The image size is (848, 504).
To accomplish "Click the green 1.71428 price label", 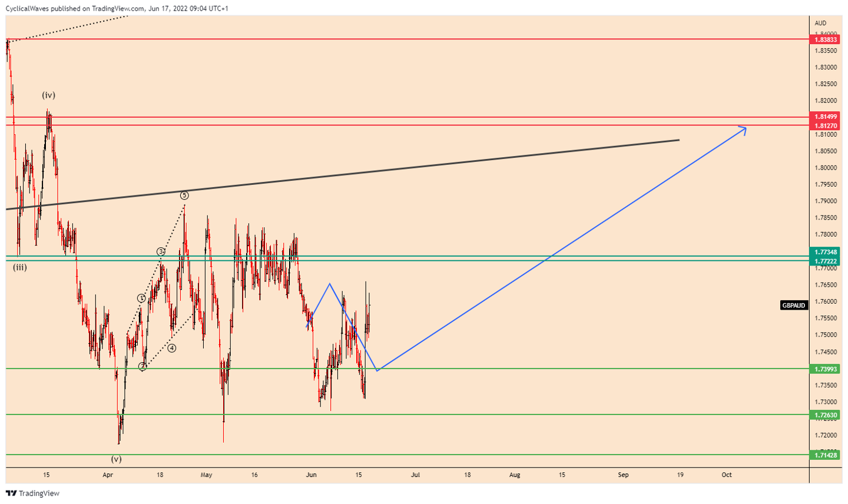I will click(825, 455).
